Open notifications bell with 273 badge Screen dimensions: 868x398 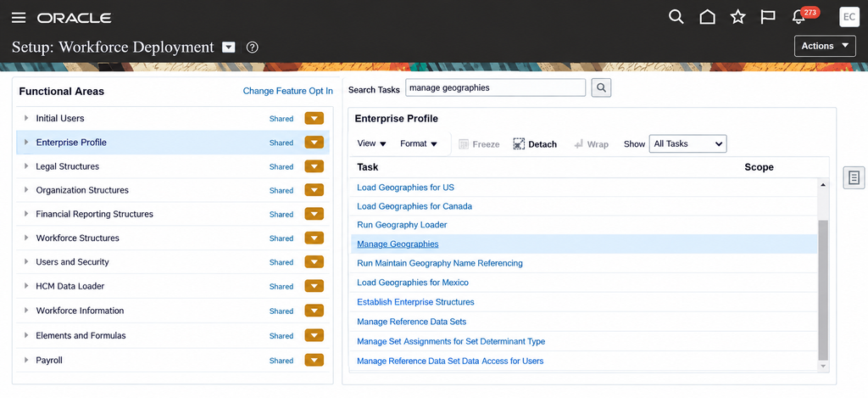pos(798,17)
